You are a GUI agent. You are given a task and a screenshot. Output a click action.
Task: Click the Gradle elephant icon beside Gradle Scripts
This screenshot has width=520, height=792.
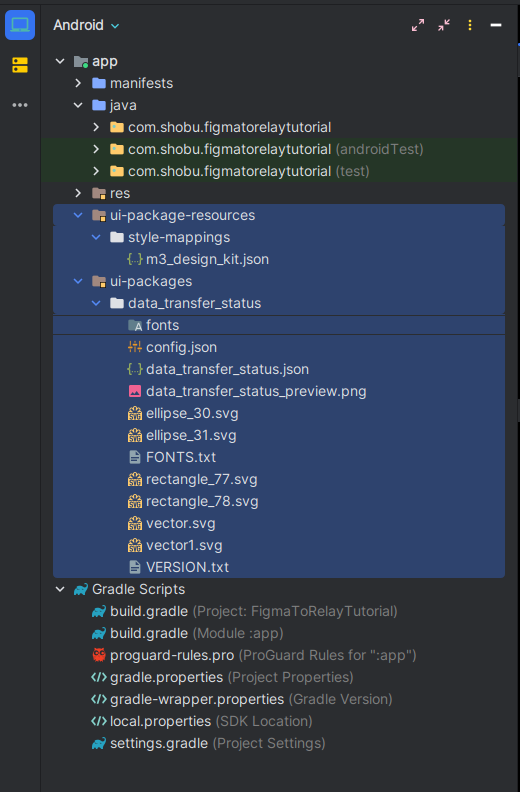pyautogui.click(x=81, y=589)
